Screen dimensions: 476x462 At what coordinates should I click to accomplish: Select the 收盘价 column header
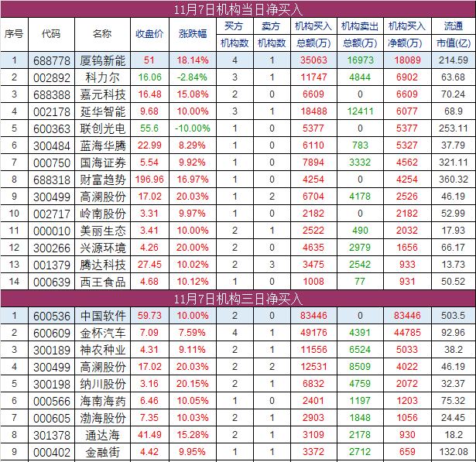[x=149, y=34]
